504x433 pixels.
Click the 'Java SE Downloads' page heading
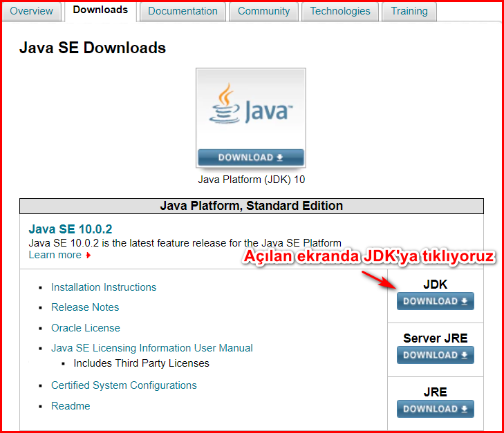pyautogui.click(x=93, y=48)
